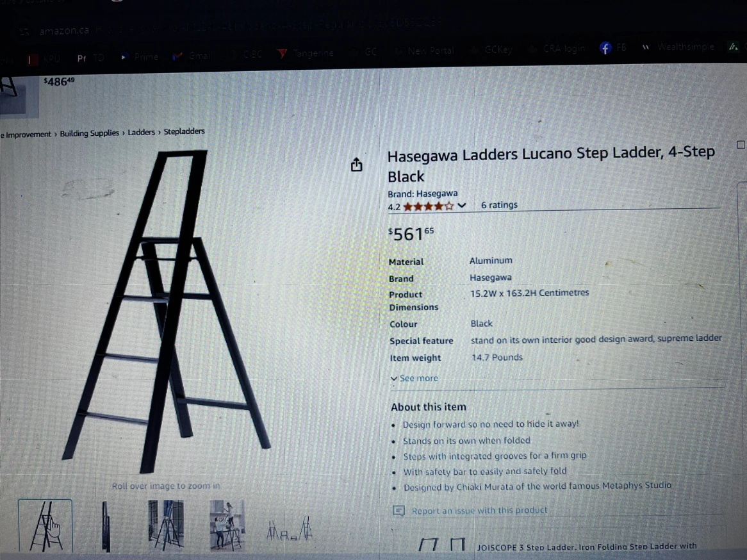Open Building Supplies breadcrumb

(x=89, y=133)
